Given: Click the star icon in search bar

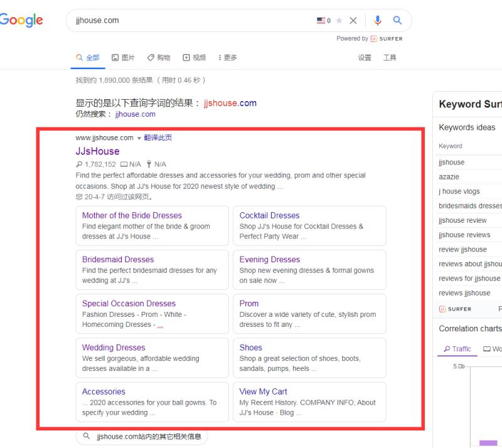Looking at the screenshot, I should point(339,21).
